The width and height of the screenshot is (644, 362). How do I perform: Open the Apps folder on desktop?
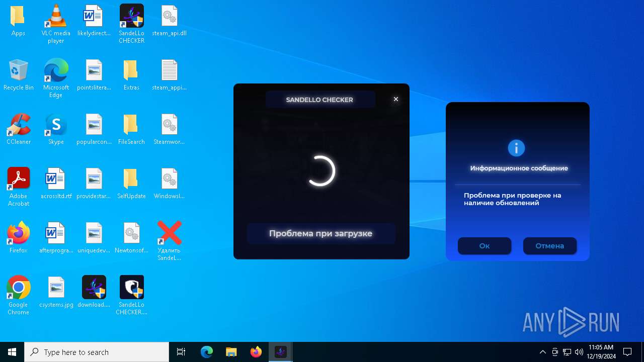click(18, 21)
